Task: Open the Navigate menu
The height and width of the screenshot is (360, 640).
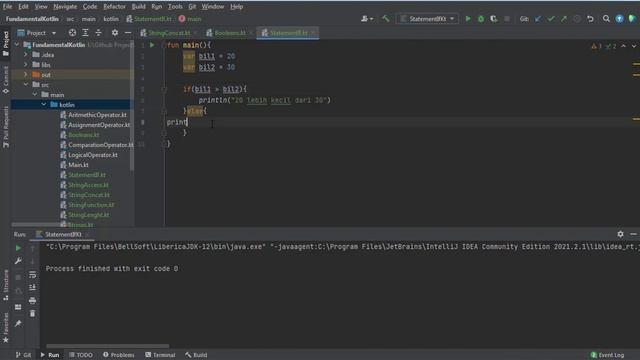Action: tap(65, 7)
